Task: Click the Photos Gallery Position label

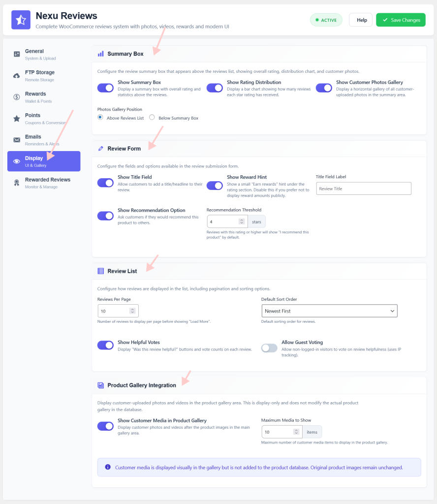Action: point(120,109)
